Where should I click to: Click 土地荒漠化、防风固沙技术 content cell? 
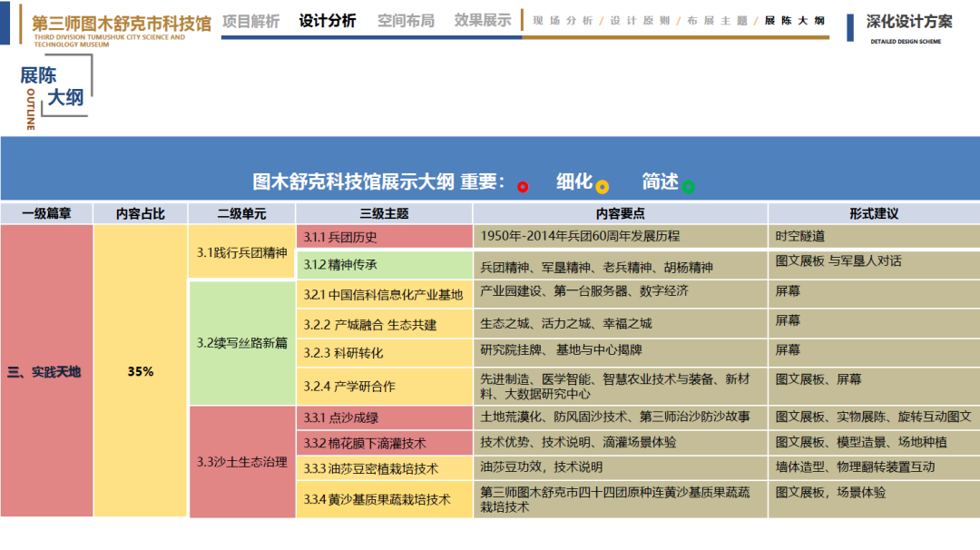(x=620, y=417)
